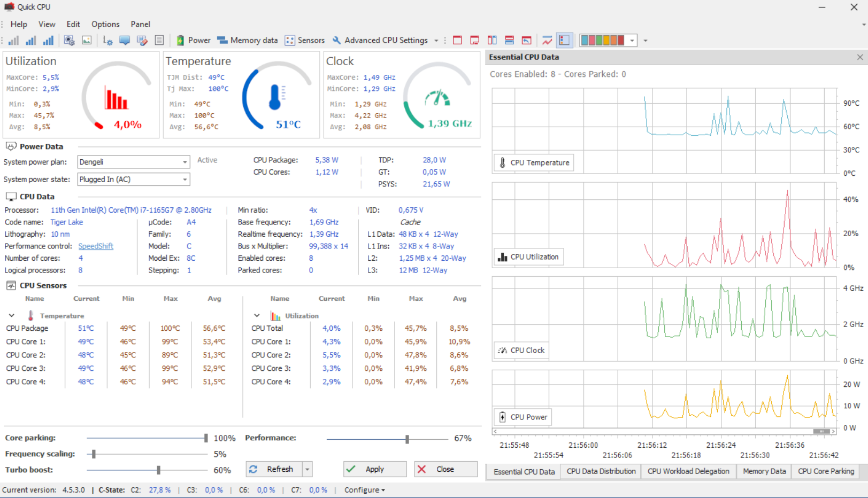Click the faintest bar-chart icon in the toolbar

(x=14, y=41)
